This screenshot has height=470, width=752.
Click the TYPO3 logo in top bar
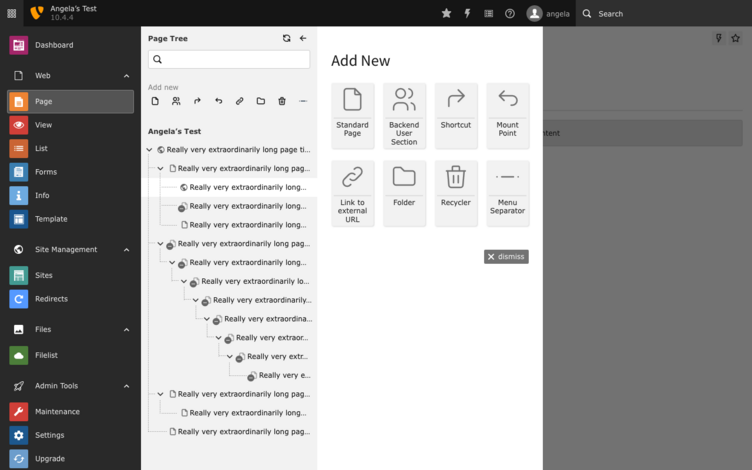click(x=37, y=13)
